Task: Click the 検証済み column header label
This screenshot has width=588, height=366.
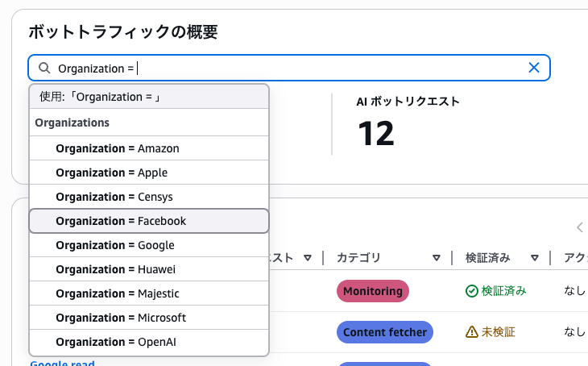Action: tap(488, 258)
